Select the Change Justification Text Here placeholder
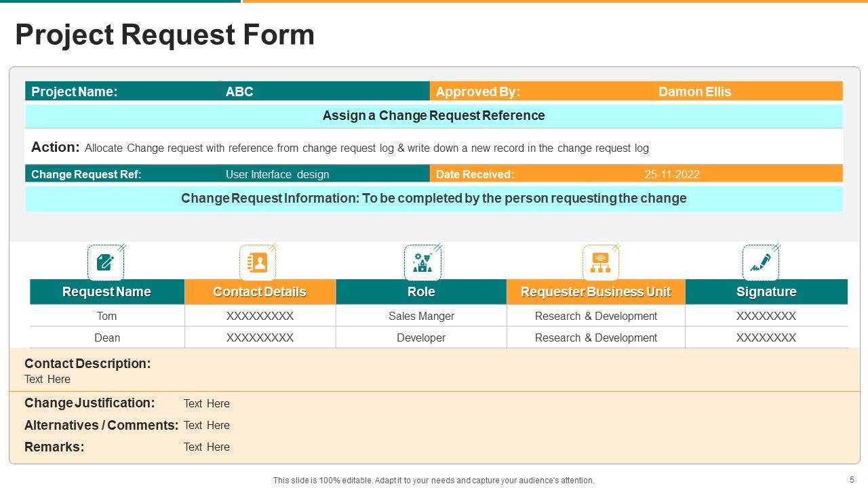This screenshot has height=488, width=868. [x=207, y=403]
